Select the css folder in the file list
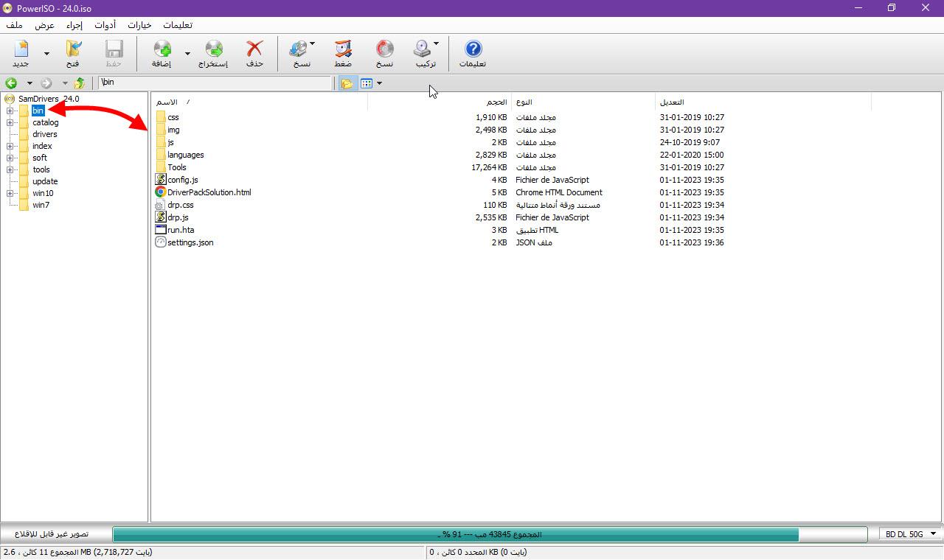Image resolution: width=944 pixels, height=560 pixels. [x=173, y=117]
